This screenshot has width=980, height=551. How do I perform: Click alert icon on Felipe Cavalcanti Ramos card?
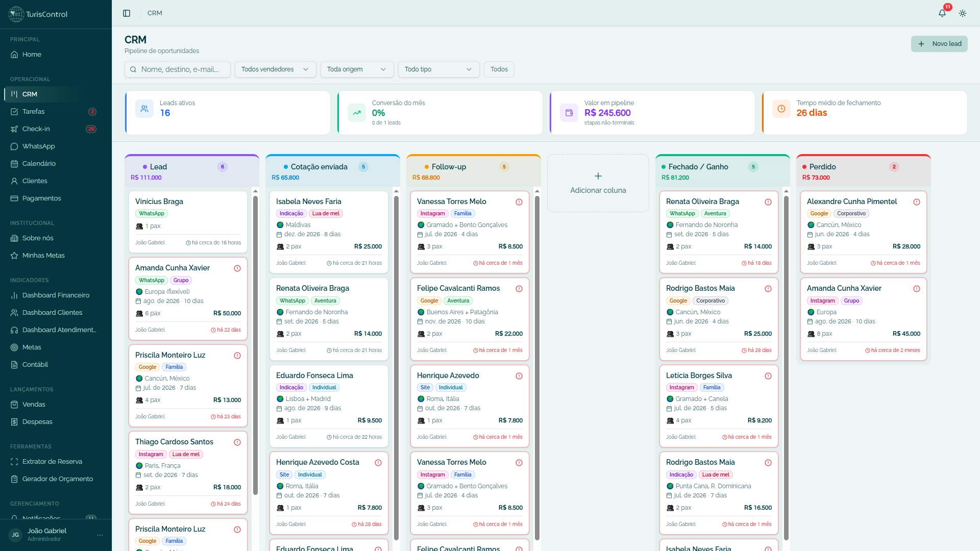[x=519, y=289]
